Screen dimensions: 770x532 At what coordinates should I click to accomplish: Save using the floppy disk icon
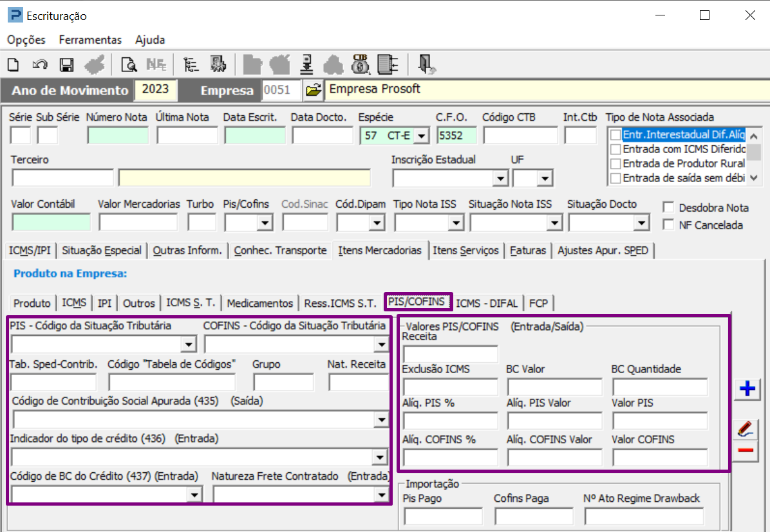[x=66, y=64]
